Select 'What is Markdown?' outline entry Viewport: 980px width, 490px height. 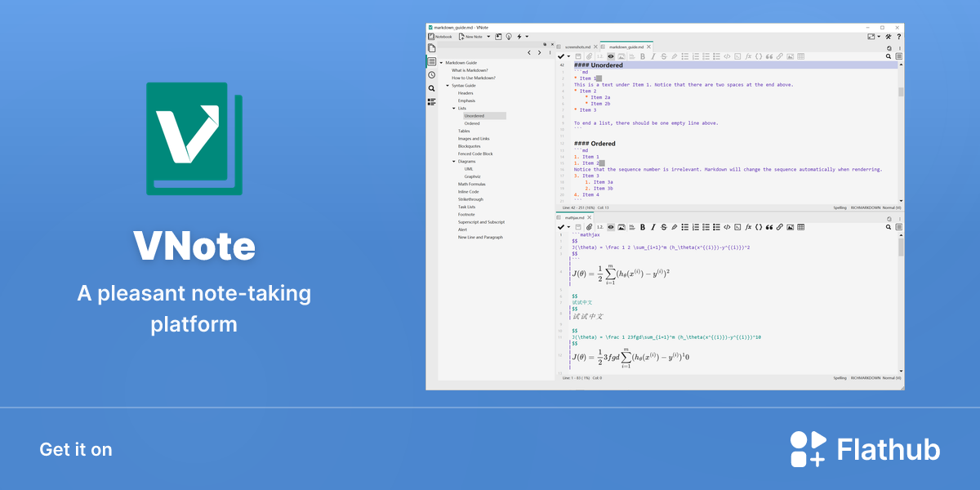coord(470,70)
